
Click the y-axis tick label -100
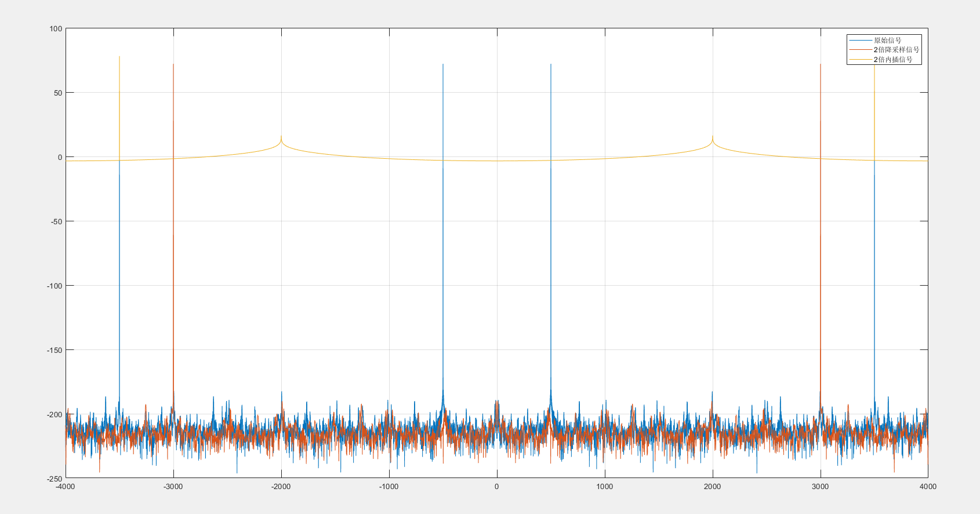(x=55, y=286)
